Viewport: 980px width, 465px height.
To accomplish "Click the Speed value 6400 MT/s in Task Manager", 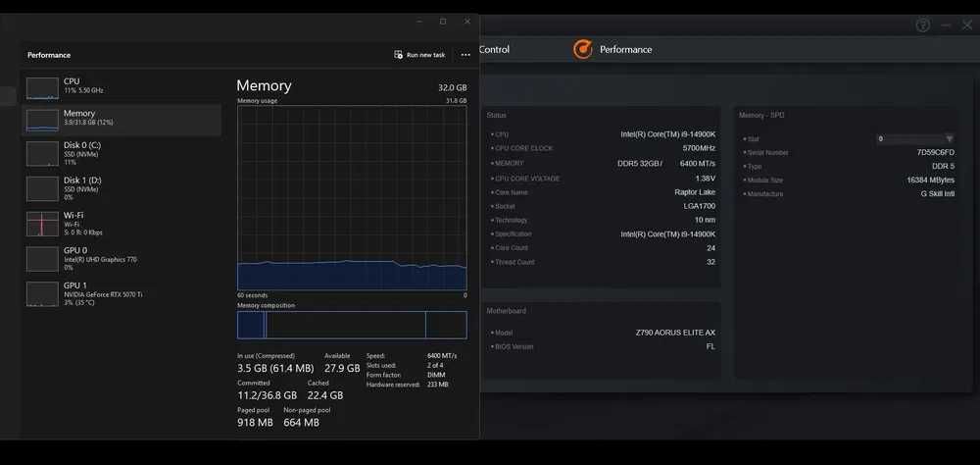I will click(442, 355).
